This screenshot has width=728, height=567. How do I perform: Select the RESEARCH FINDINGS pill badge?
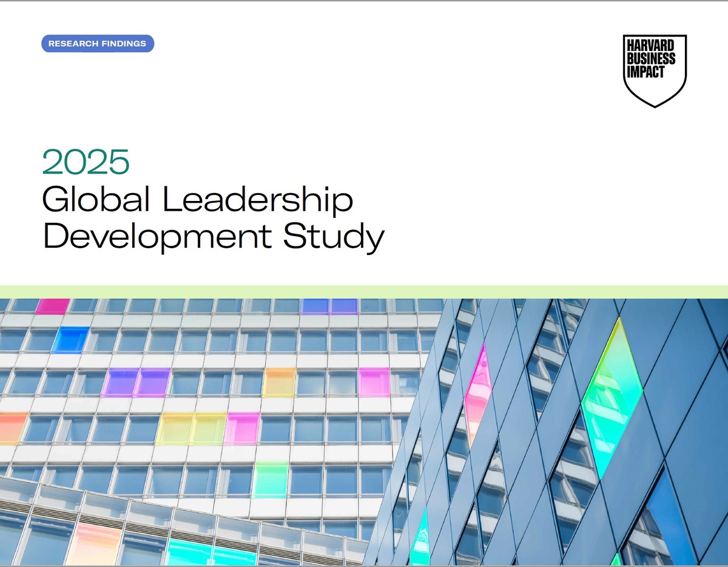[x=98, y=44]
